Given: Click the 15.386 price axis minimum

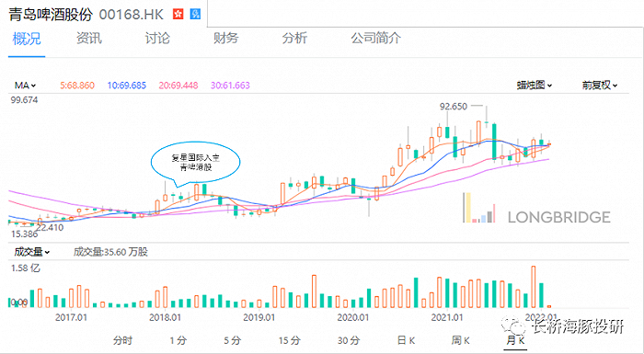Looking at the screenshot, I should (24, 234).
